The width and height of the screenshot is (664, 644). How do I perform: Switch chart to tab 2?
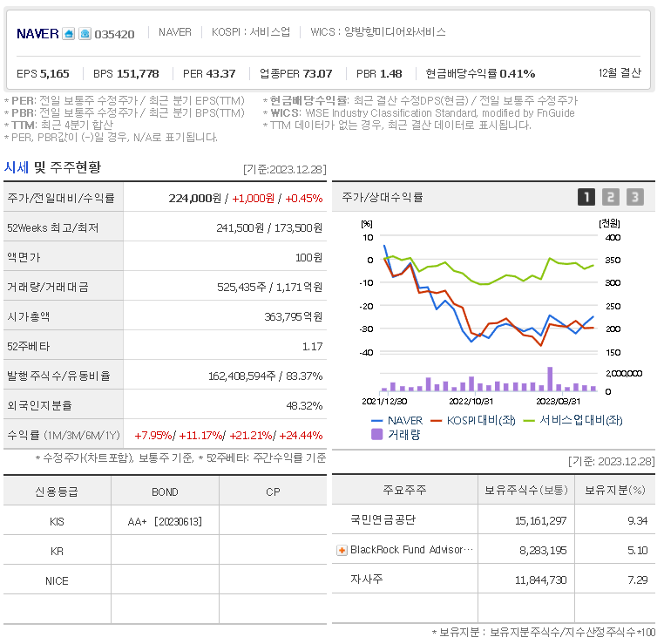tap(611, 197)
